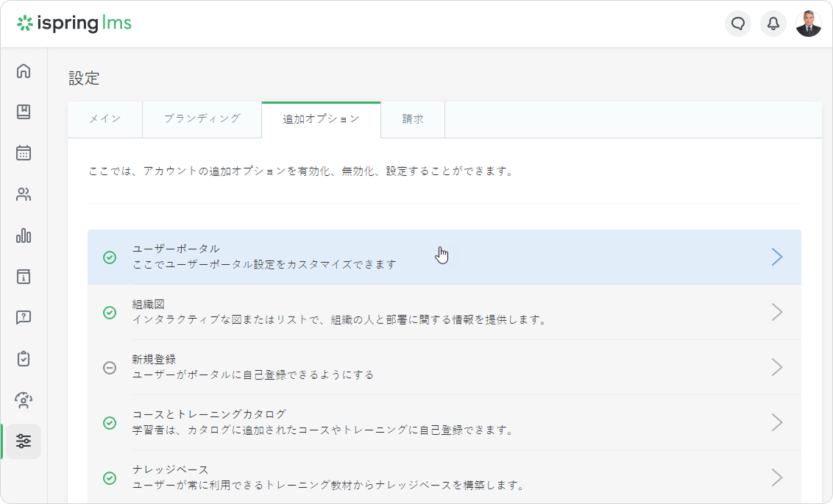The width and height of the screenshot is (833, 504).
Task: Open the user profile avatar
Action: (809, 24)
